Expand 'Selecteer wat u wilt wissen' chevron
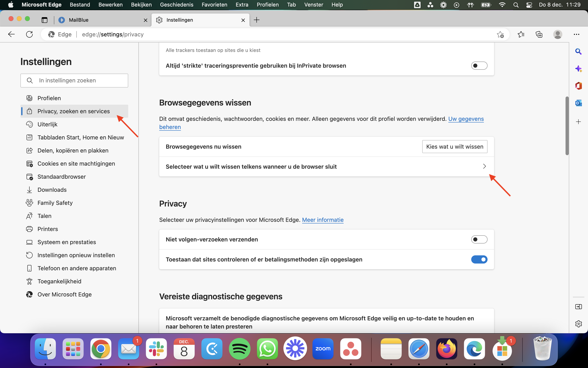The image size is (588, 368). click(x=484, y=166)
